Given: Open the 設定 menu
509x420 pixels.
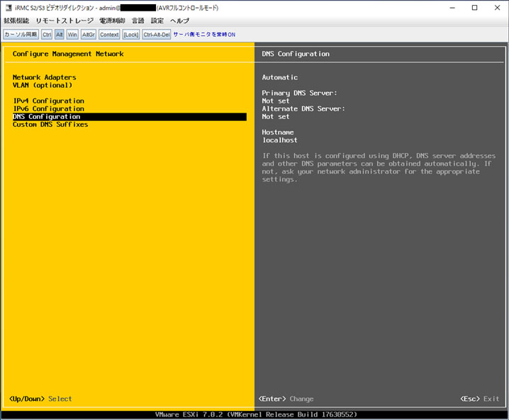Looking at the screenshot, I should (157, 21).
